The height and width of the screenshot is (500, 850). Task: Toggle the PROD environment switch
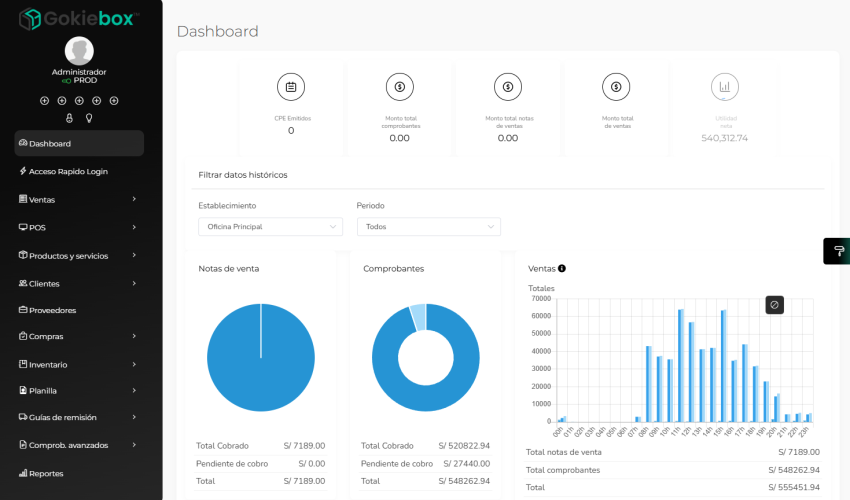click(67, 80)
